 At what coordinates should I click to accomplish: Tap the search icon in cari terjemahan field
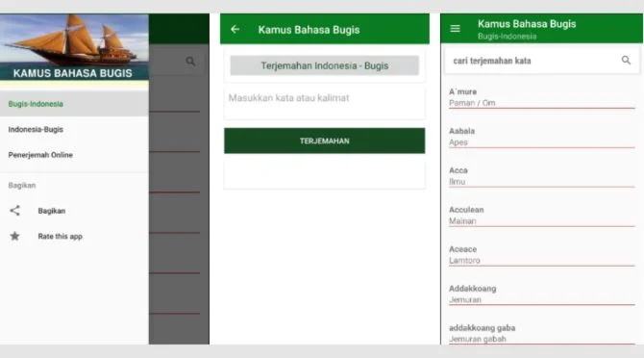(626, 61)
